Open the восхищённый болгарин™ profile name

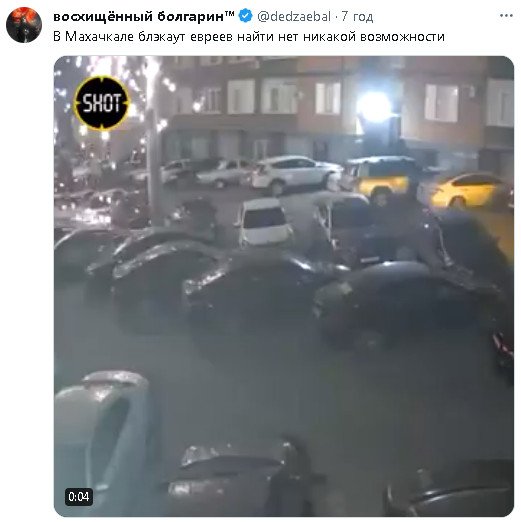tap(144, 16)
